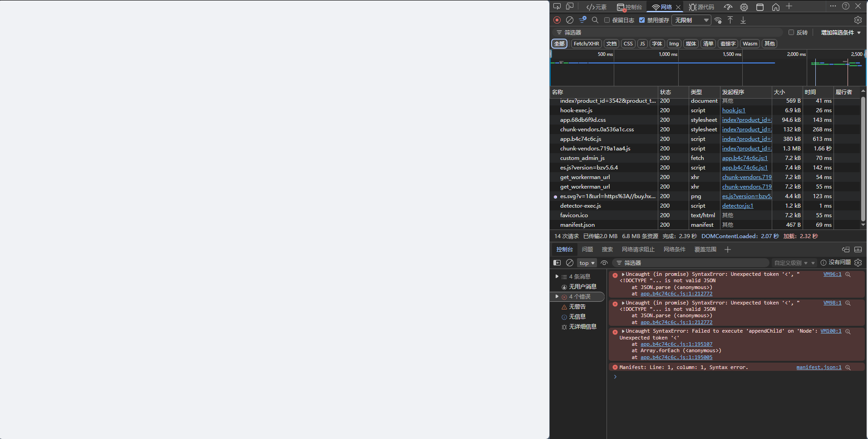The width and height of the screenshot is (868, 439).
Task: Clear the network log
Action: point(570,20)
